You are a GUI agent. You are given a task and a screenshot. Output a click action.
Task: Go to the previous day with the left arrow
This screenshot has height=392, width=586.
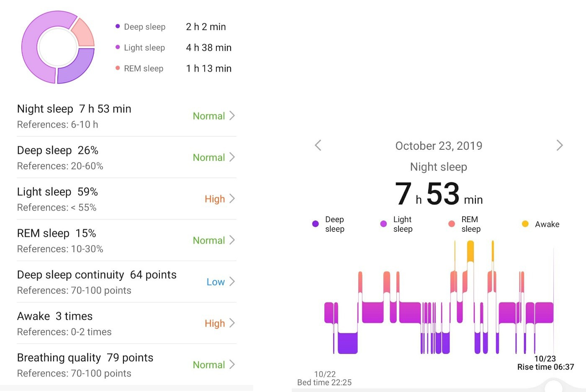coord(318,145)
